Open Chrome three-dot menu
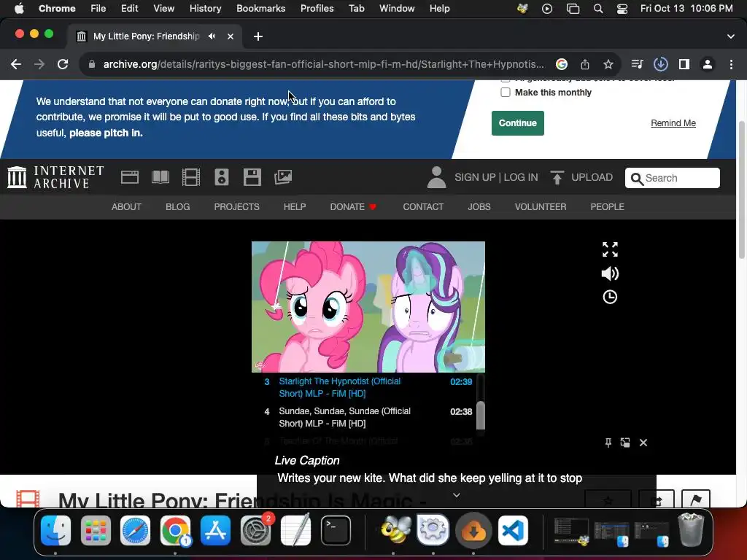Screen dimensions: 747x560 (x=731, y=64)
